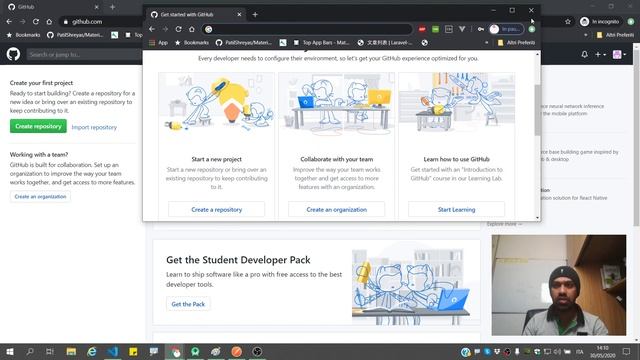This screenshot has width=640, height=360.
Task: Click the Start Learning button
Action: tap(456, 209)
